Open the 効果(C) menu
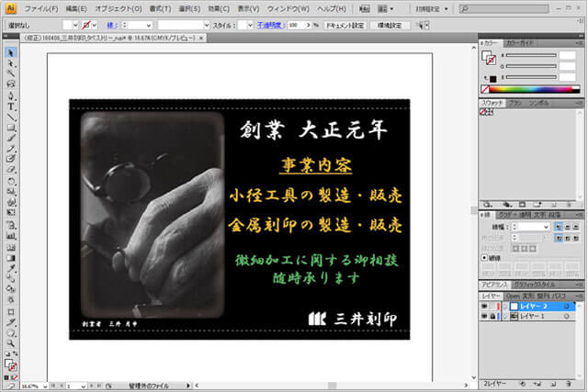The height and width of the screenshot is (392, 588). [x=219, y=8]
